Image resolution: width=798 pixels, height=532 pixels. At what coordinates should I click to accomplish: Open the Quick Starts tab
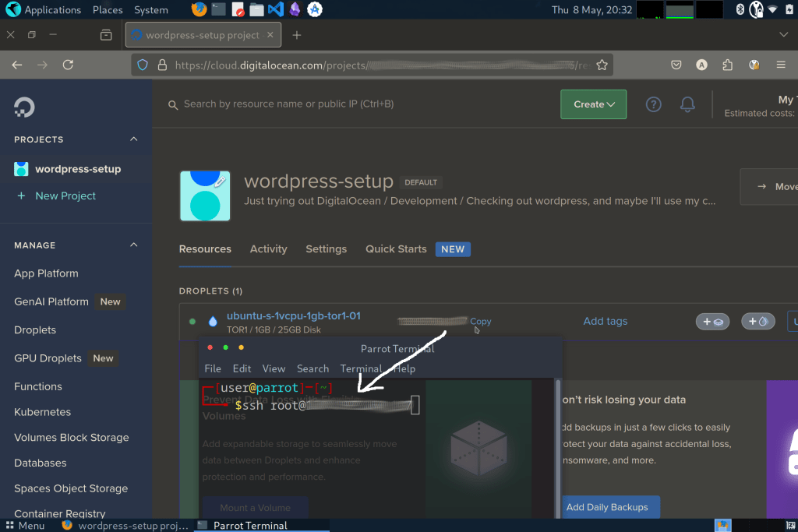(396, 248)
